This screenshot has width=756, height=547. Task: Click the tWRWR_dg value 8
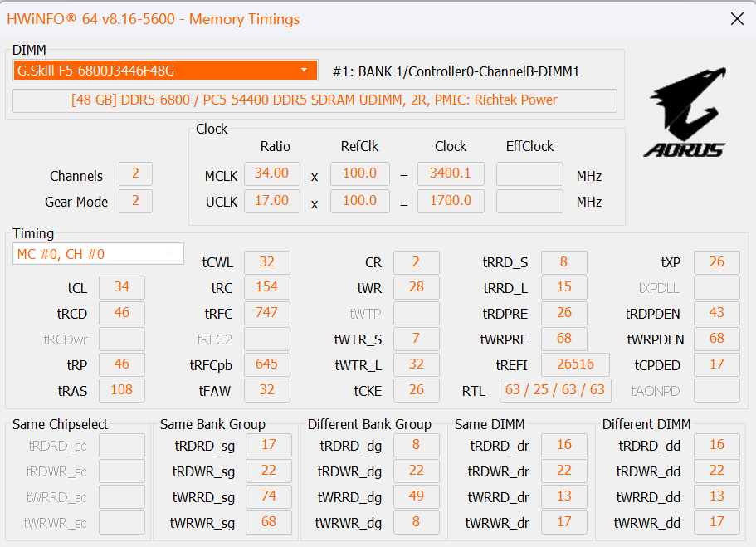[417, 522]
